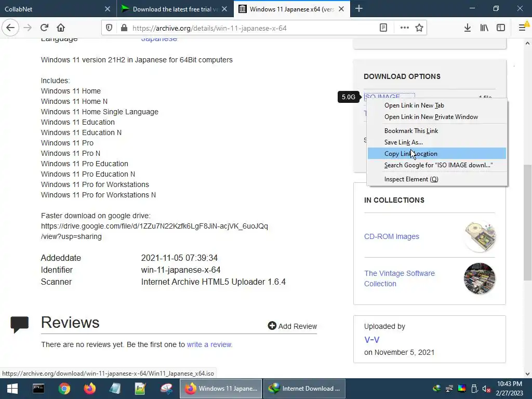Image resolution: width=532 pixels, height=399 pixels.
Task: Open a new browser tab
Action: [358, 9]
